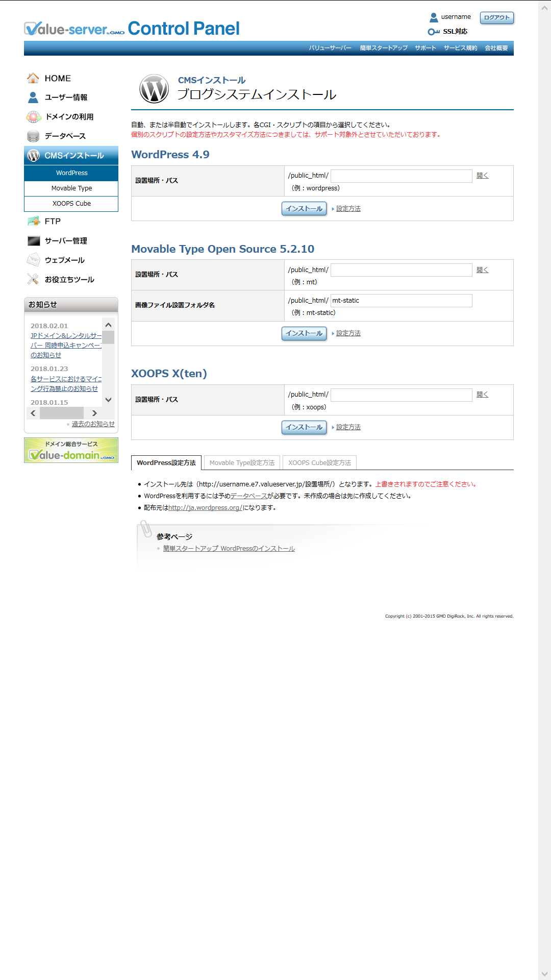The image size is (551, 980).
Task: Click the webmail envelope icon
Action: point(33,260)
